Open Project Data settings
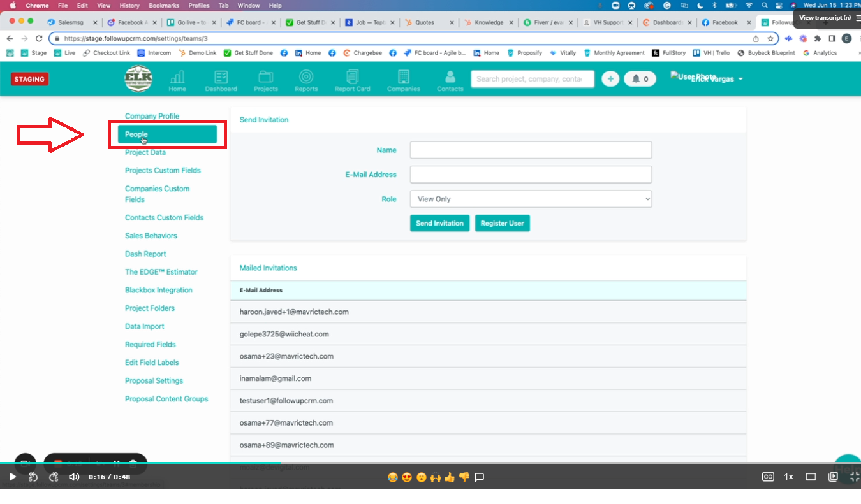861x504 pixels. [x=145, y=152]
